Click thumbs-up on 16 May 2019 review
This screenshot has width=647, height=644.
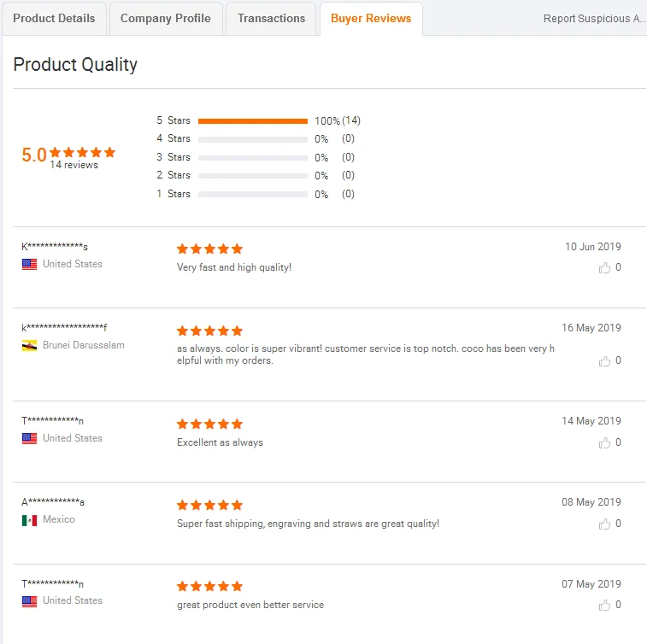pyautogui.click(x=605, y=361)
